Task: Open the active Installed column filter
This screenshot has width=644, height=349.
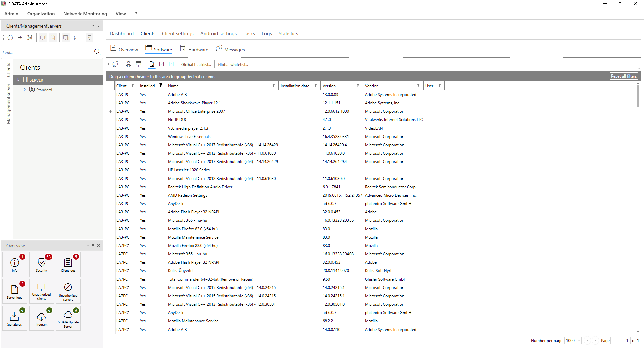Action: (161, 86)
